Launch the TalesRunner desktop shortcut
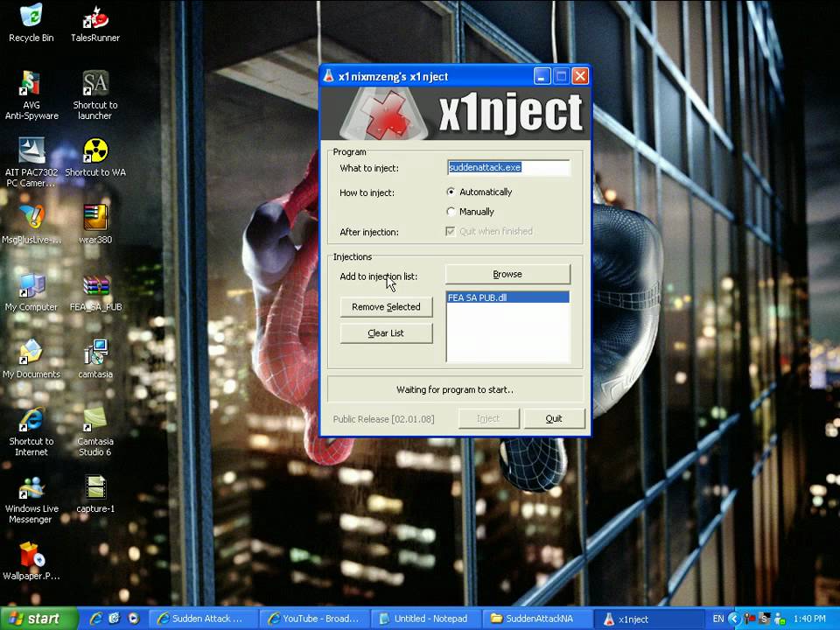 coord(95,23)
